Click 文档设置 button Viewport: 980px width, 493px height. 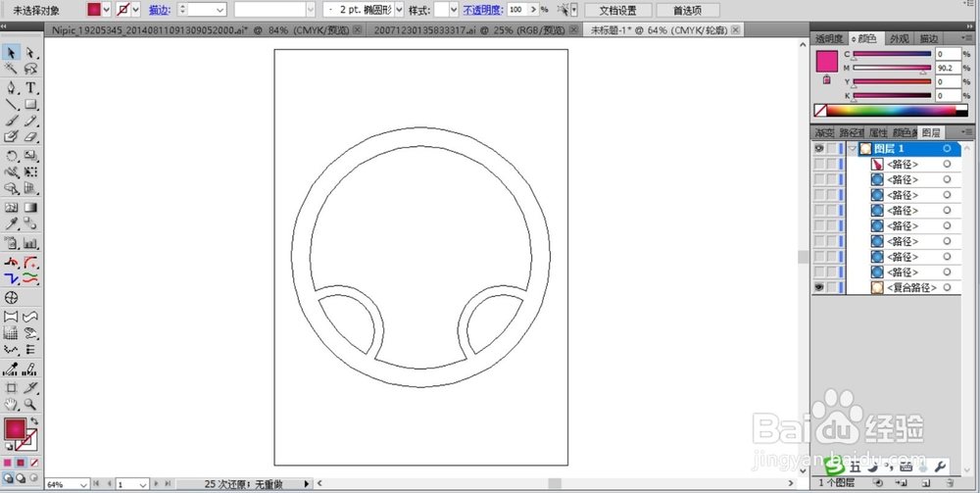[618, 10]
